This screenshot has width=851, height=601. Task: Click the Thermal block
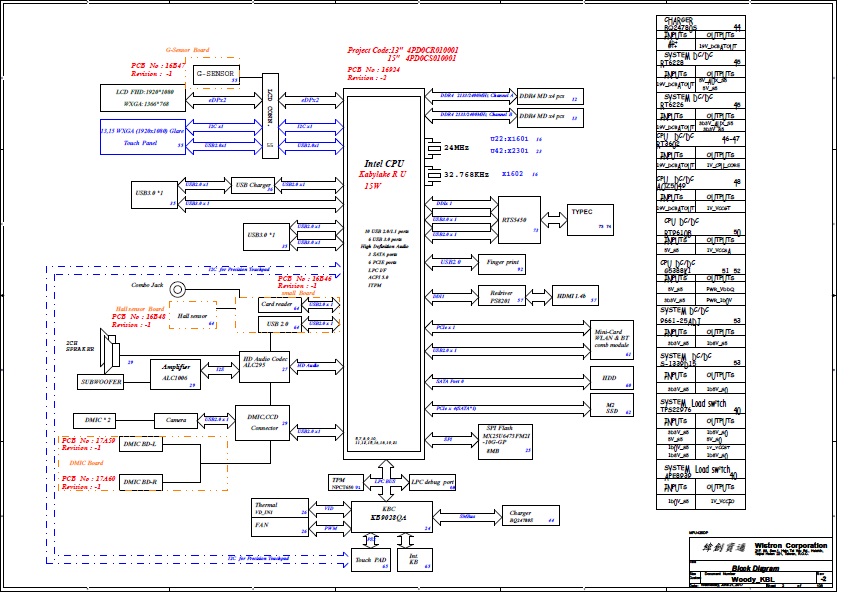click(280, 508)
